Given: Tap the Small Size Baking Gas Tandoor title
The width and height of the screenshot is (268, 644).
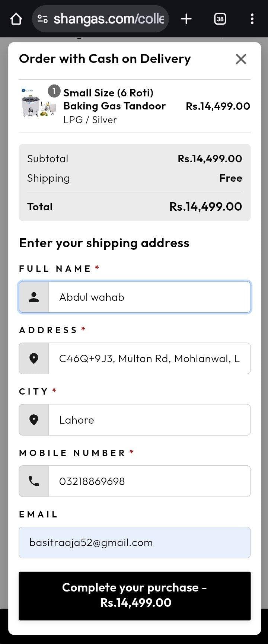Looking at the screenshot, I should click(x=114, y=99).
